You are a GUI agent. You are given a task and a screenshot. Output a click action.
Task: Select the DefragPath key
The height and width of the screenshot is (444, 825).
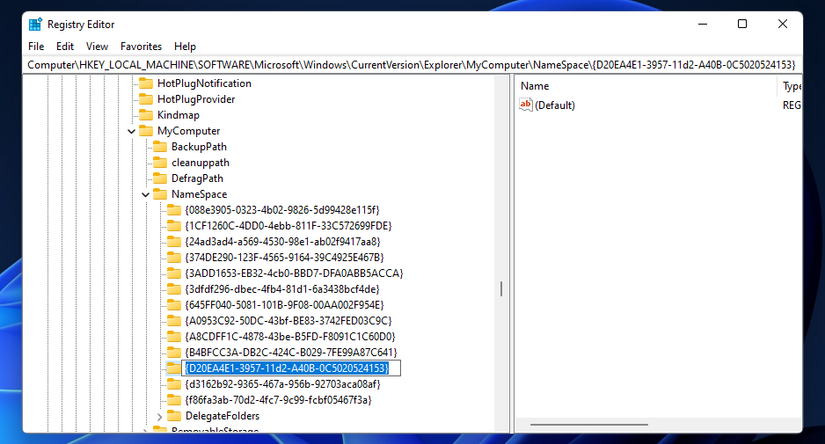tap(197, 178)
